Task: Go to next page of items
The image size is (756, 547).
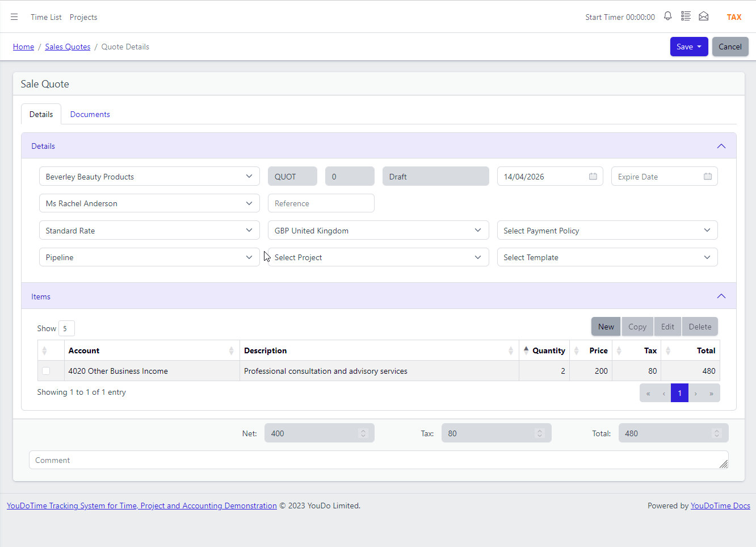Action: [x=696, y=393]
